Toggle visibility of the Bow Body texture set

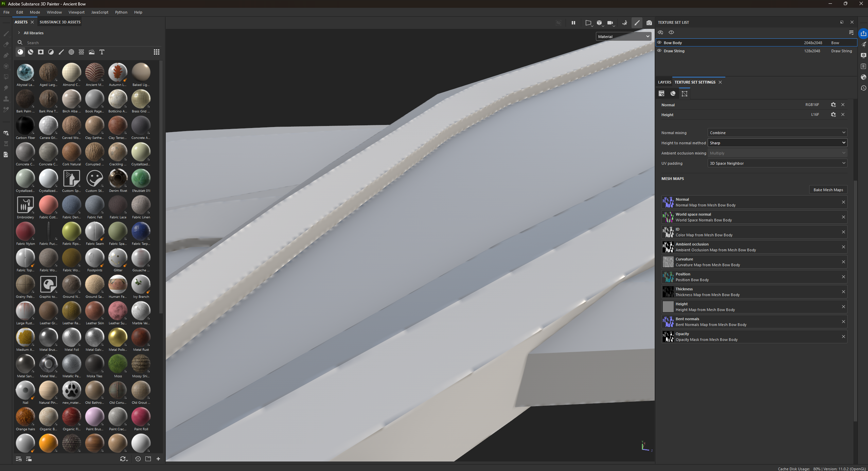659,43
